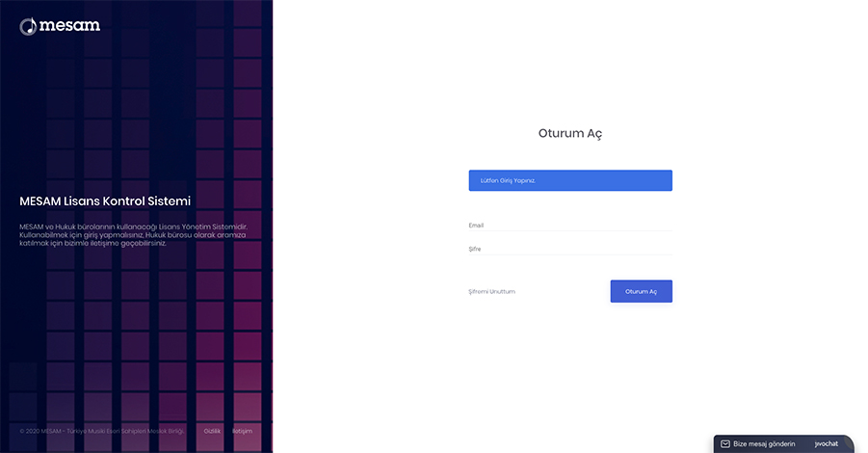
Task: Click the jivochat label
Action: click(826, 444)
